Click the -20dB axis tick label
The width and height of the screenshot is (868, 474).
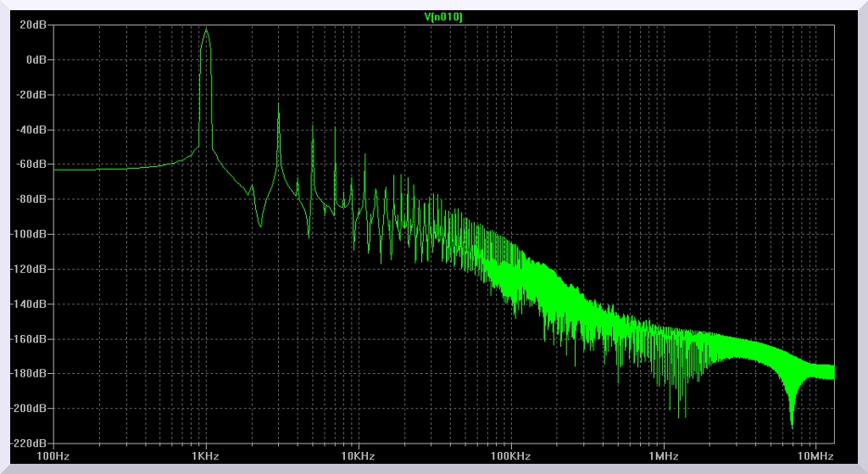pyautogui.click(x=32, y=95)
